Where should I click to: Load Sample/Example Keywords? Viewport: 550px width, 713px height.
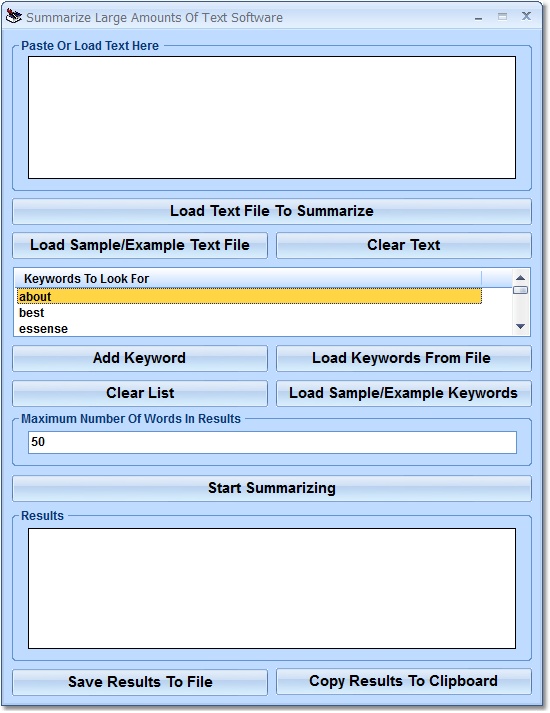[404, 393]
